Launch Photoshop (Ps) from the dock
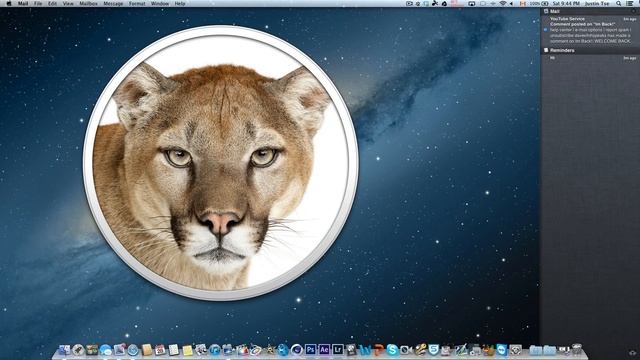The width and height of the screenshot is (640, 360). point(310,349)
